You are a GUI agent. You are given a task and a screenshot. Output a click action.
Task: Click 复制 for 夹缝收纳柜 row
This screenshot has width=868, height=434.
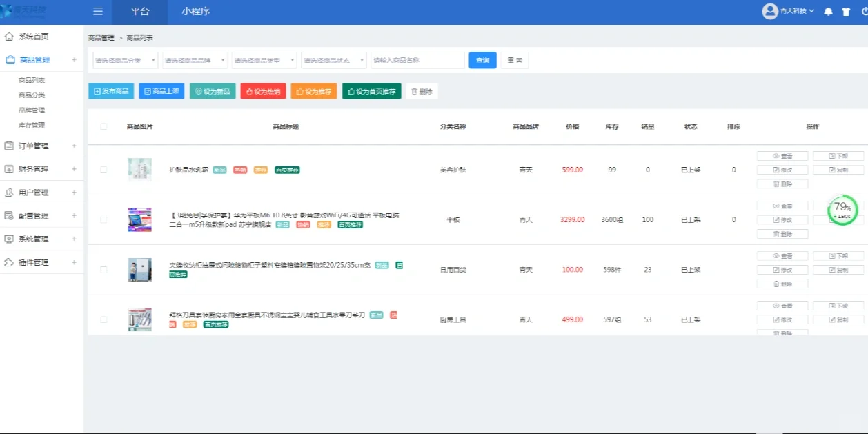pos(838,270)
